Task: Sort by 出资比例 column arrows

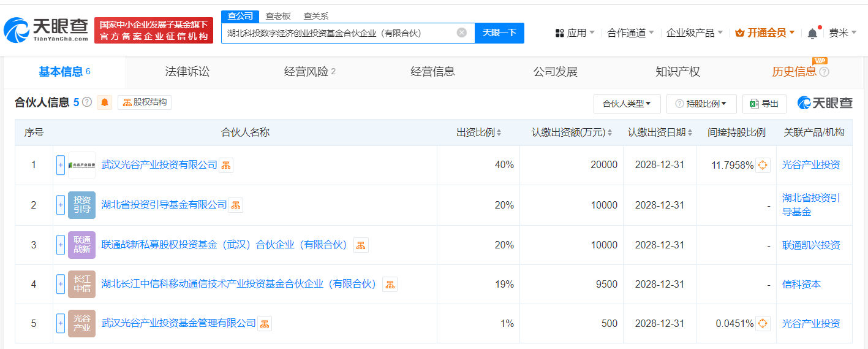Action: point(499,132)
